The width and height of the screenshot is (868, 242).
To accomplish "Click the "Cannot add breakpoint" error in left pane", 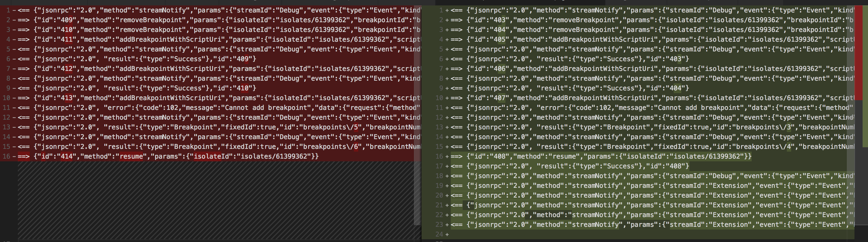I will tap(219, 108).
